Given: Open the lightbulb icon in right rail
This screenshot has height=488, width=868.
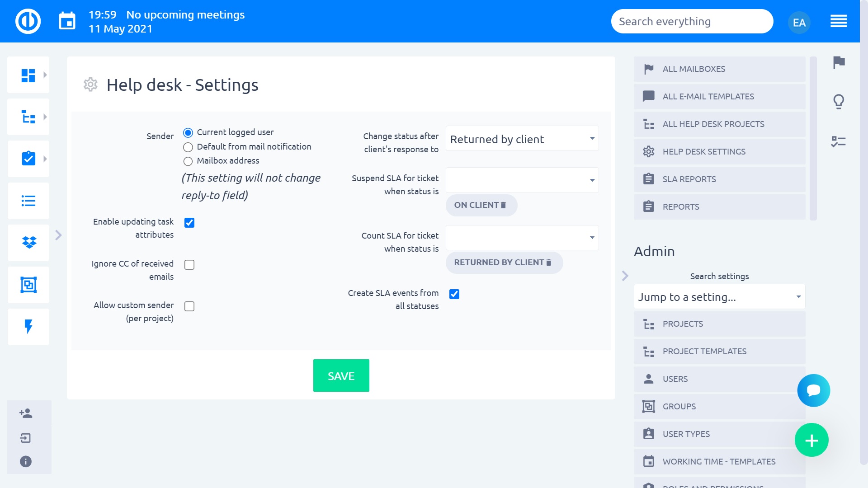Looking at the screenshot, I should (x=839, y=102).
